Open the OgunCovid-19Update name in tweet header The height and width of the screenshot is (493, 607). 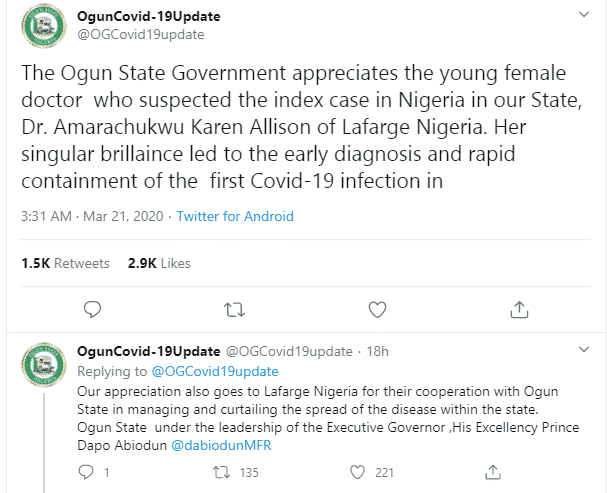149,17
